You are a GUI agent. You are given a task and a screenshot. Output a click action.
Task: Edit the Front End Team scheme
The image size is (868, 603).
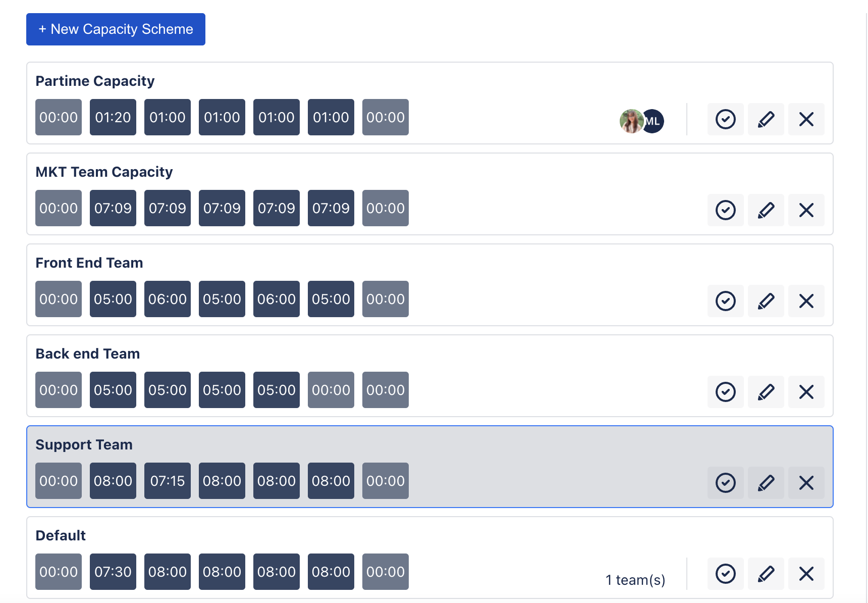click(766, 301)
